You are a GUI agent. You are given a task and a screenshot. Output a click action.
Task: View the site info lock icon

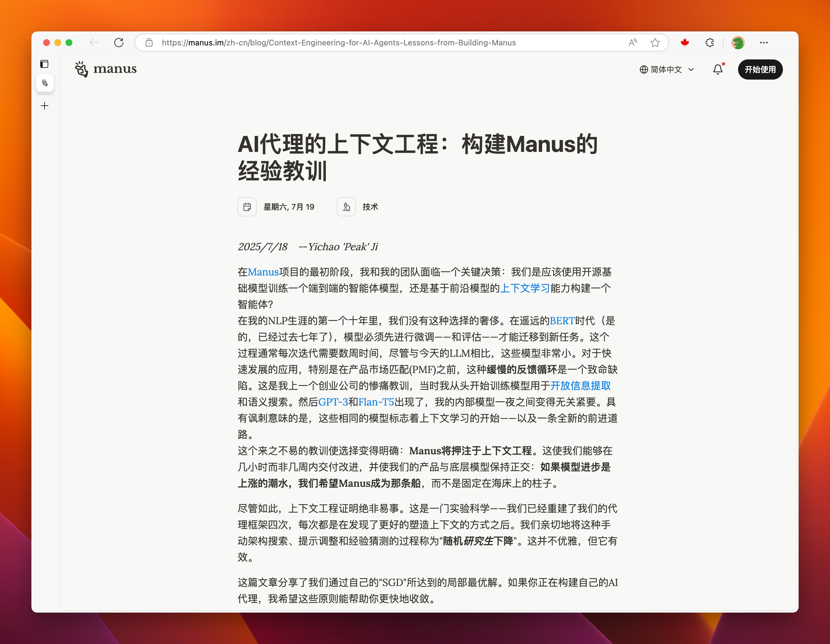point(149,43)
